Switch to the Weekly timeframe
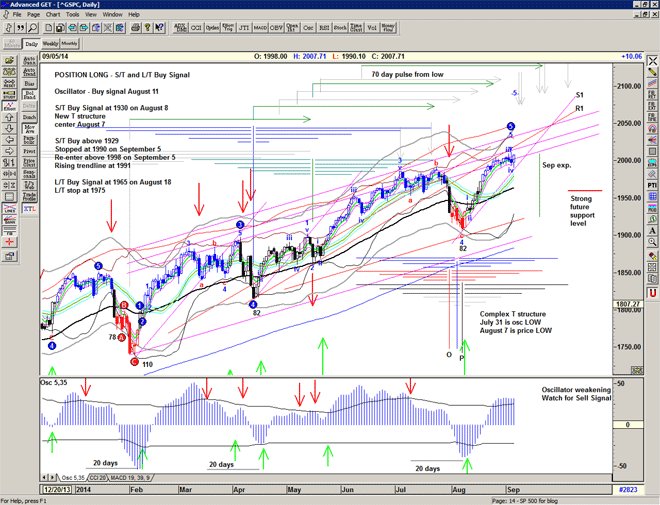Image resolution: width=660 pixels, height=505 pixels. [x=49, y=44]
